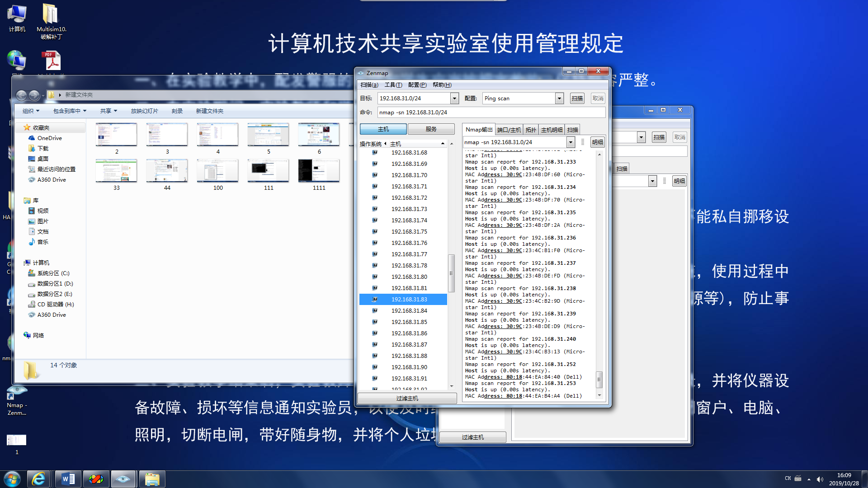Open the 扫描 menu in Zenmap

369,85
